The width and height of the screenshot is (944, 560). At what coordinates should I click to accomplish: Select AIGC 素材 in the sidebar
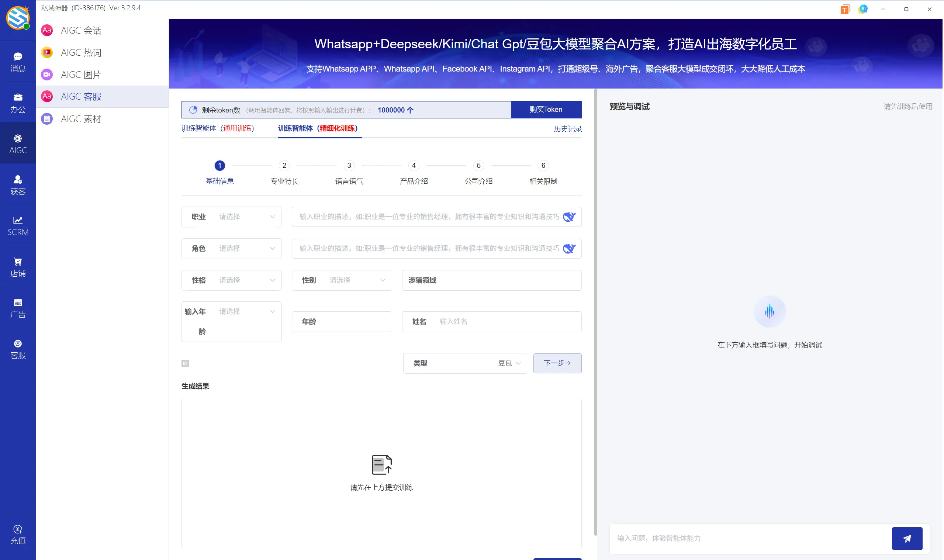point(80,118)
